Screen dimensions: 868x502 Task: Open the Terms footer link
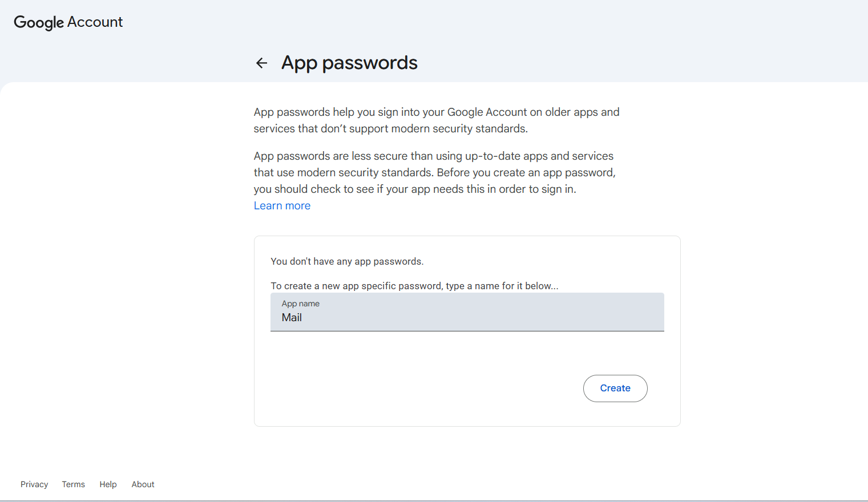point(74,484)
